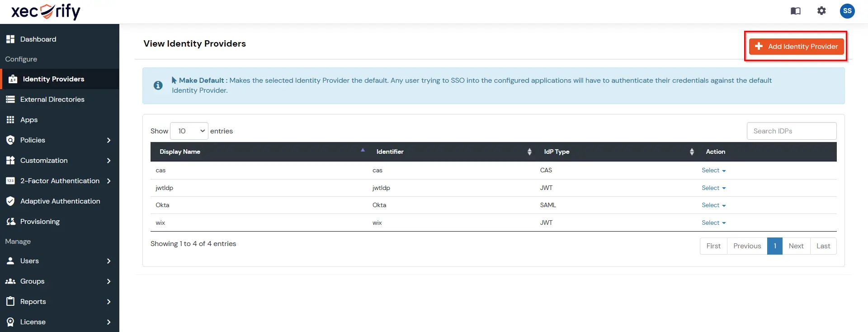
Task: Click the External Directories icon
Action: 10,100
